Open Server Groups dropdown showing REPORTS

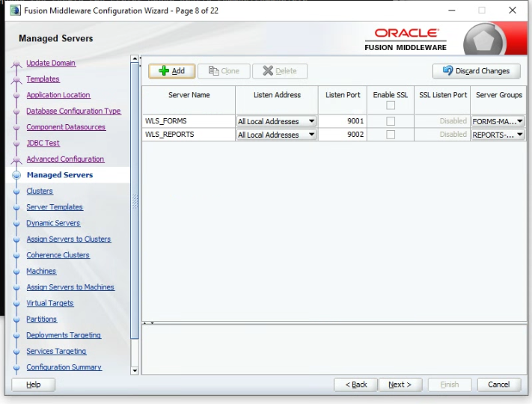click(x=498, y=135)
